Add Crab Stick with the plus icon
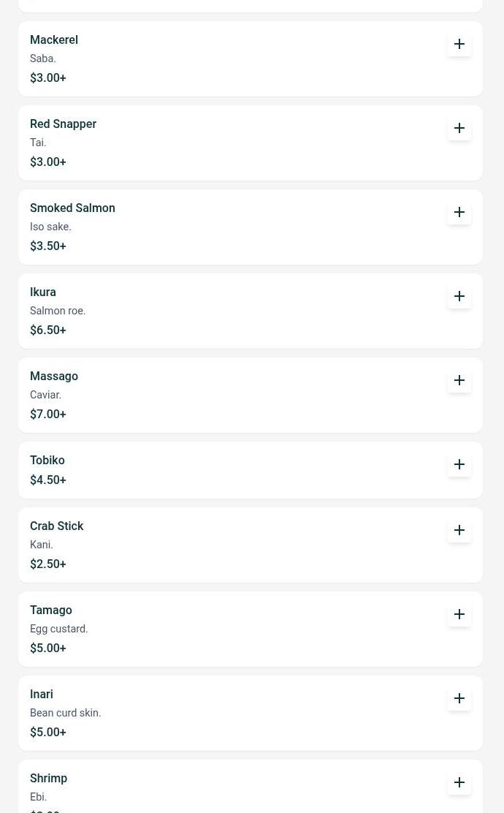Screen dimensions: 504x813 [x=459, y=530]
